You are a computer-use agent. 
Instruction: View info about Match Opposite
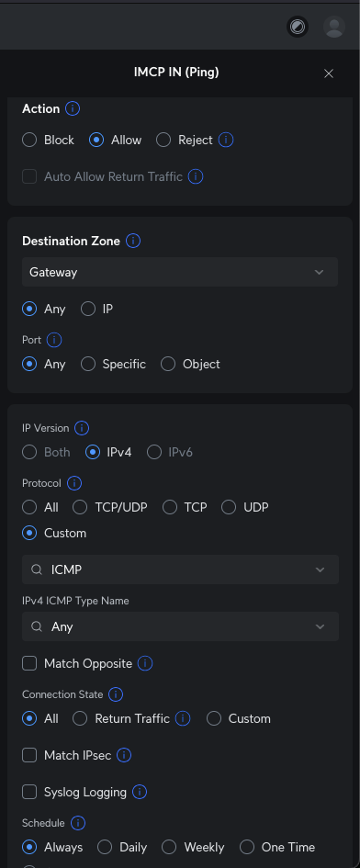pos(145,663)
